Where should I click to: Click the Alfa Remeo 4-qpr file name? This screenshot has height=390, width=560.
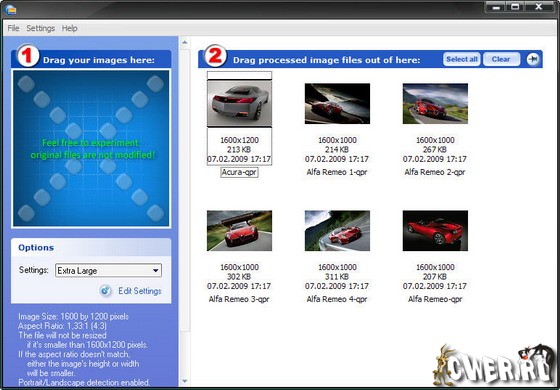(x=337, y=299)
